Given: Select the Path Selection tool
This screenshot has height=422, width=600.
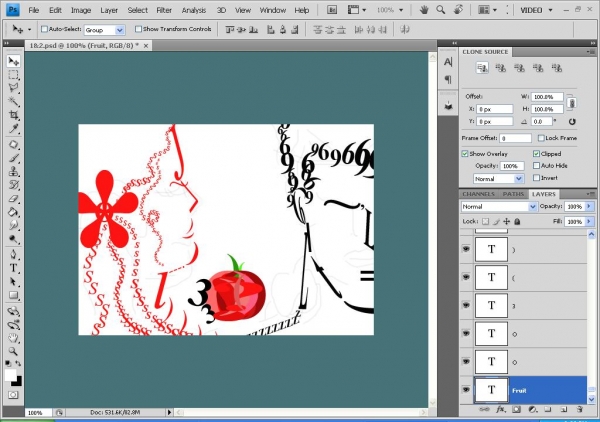Looking at the screenshot, I should point(13,282).
